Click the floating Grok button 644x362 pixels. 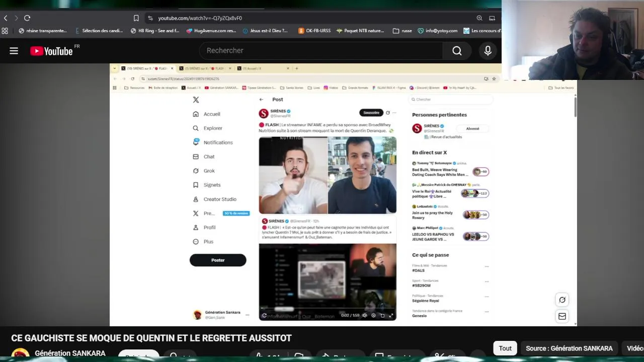[x=562, y=300]
